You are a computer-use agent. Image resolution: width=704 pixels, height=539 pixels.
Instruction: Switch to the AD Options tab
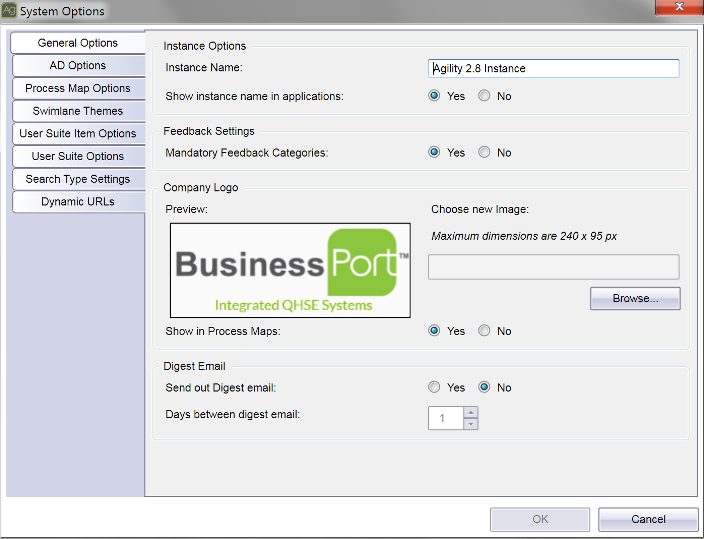pos(78,66)
